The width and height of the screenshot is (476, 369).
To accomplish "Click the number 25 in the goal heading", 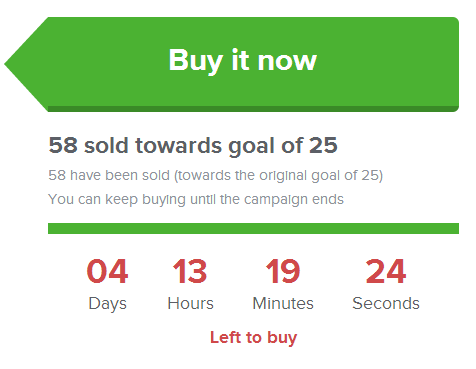I will click(323, 145).
